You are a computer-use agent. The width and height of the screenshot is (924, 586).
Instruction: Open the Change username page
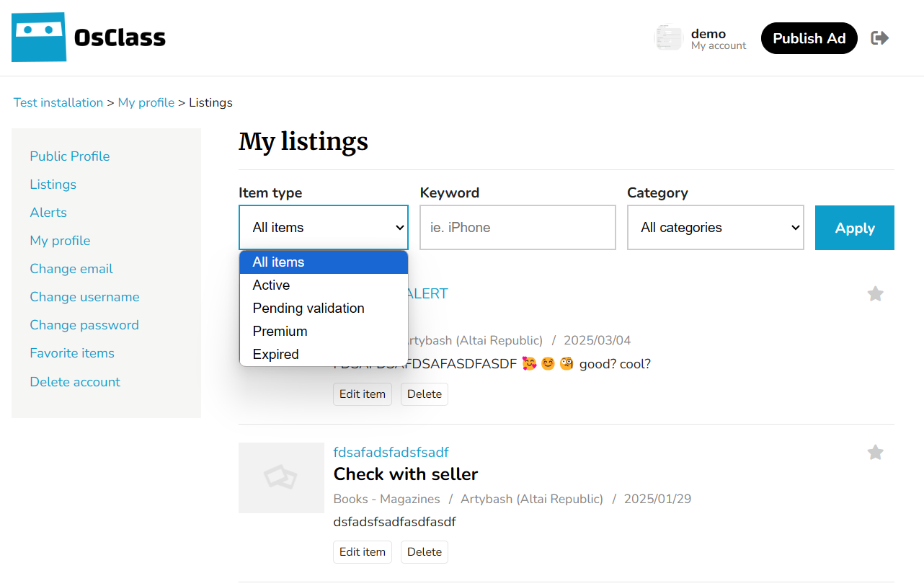click(85, 297)
